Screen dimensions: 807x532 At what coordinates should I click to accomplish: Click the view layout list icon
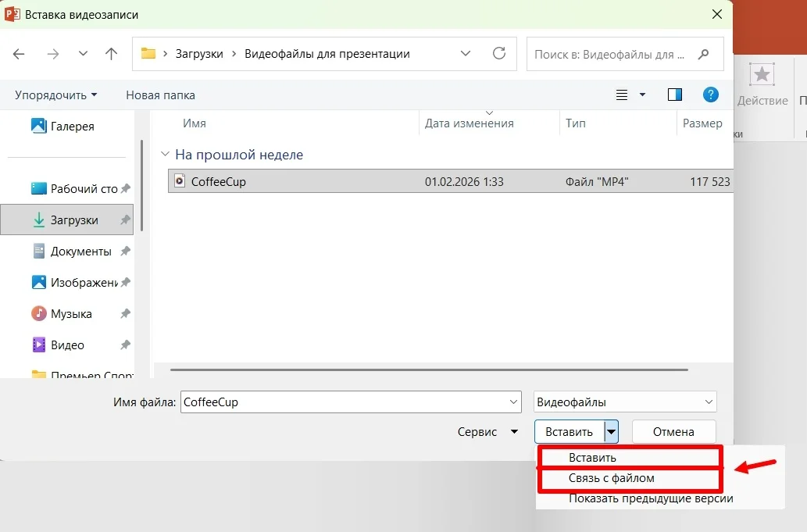(x=622, y=95)
